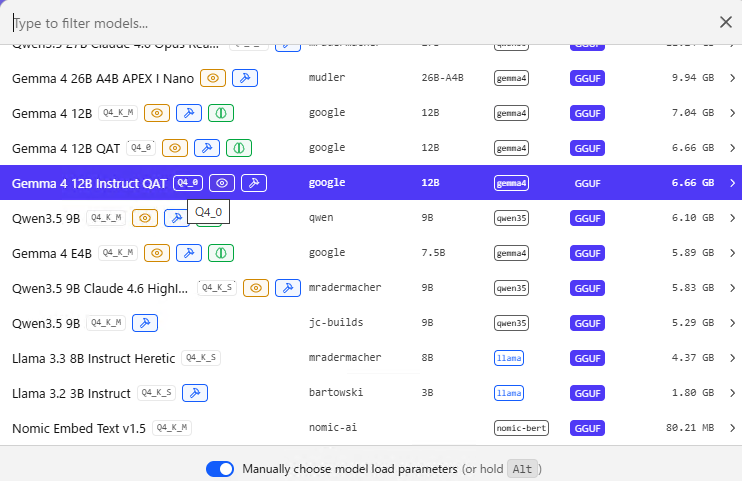The height and width of the screenshot is (481, 742).
Task: Click the Q4_K_S badge next to Llama 3.3 8B Instruct Heretic
Action: point(201,358)
